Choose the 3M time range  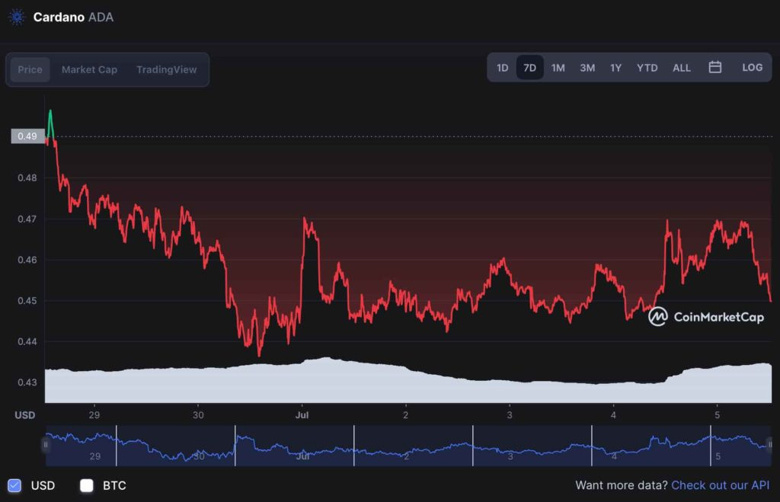point(587,68)
